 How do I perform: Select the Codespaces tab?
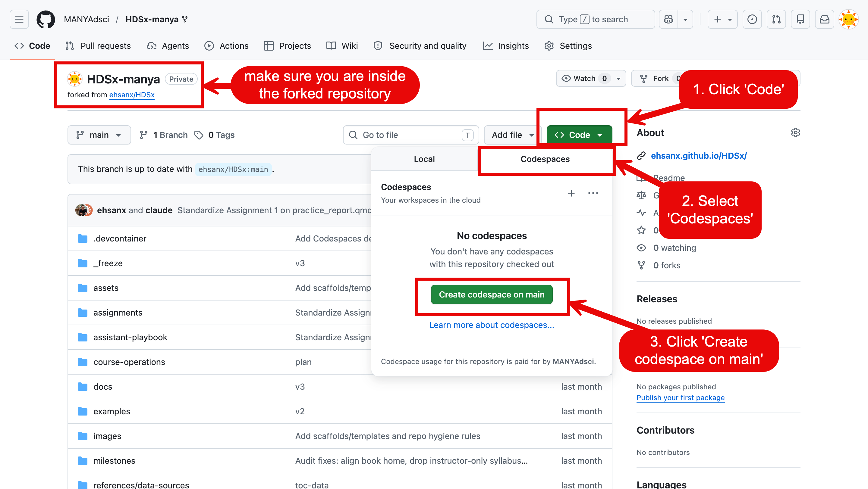[545, 159]
